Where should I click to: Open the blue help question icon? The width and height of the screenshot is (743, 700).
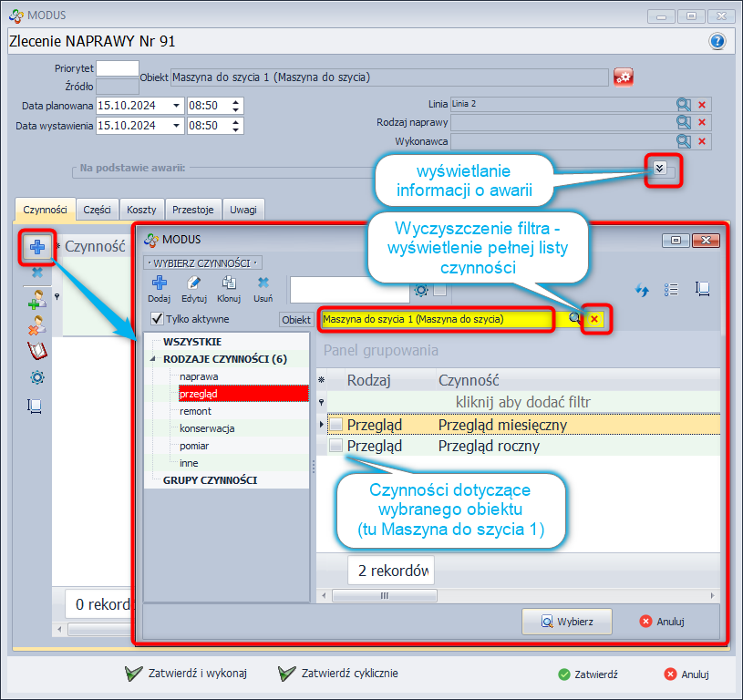coord(717,42)
